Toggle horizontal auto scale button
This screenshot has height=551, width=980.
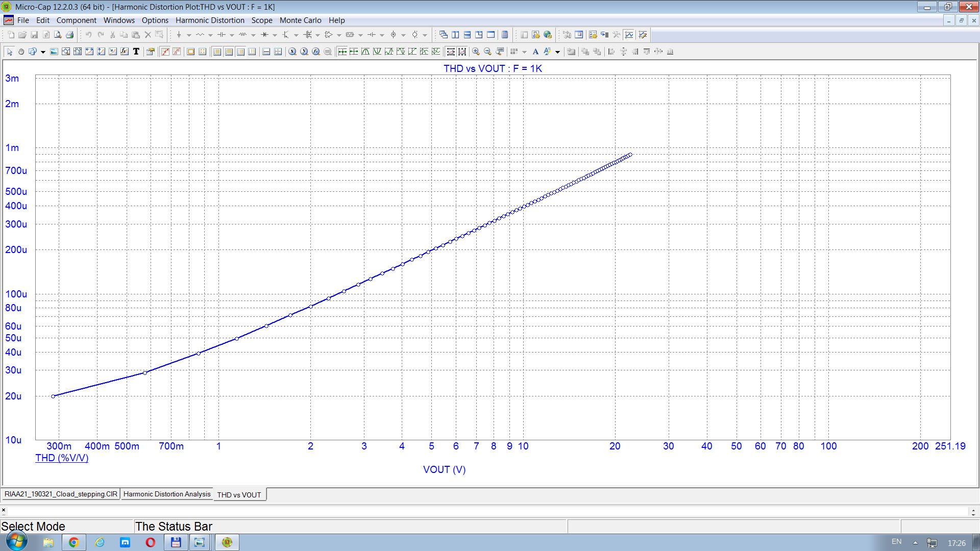point(450,52)
